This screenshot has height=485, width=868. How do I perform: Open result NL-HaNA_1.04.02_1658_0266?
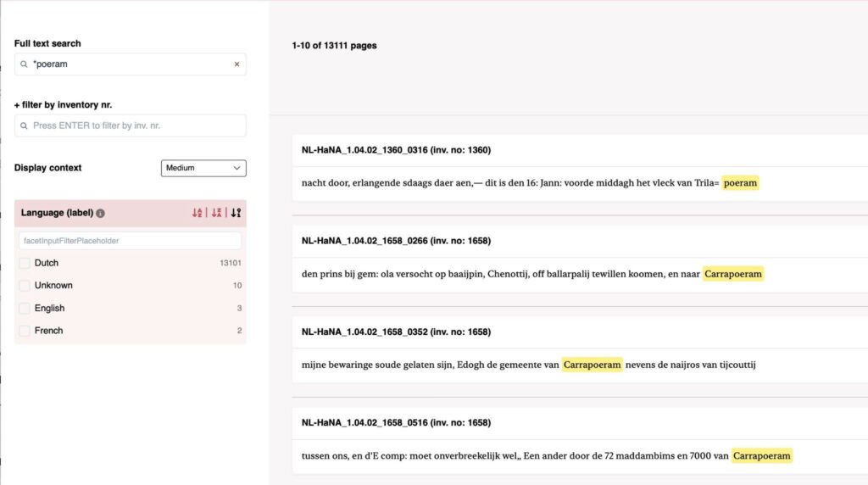pyautogui.click(x=396, y=241)
